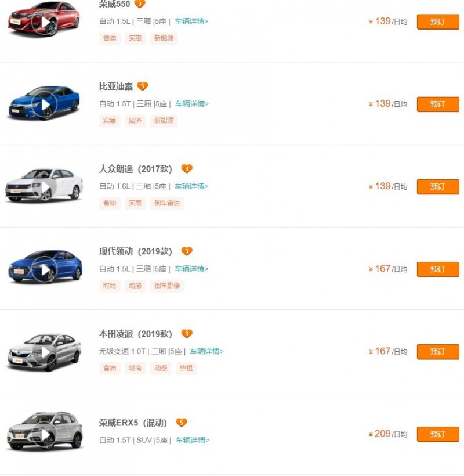
Task: Click heart badge next to 现代领动 (2019款)
Action: pos(186,251)
